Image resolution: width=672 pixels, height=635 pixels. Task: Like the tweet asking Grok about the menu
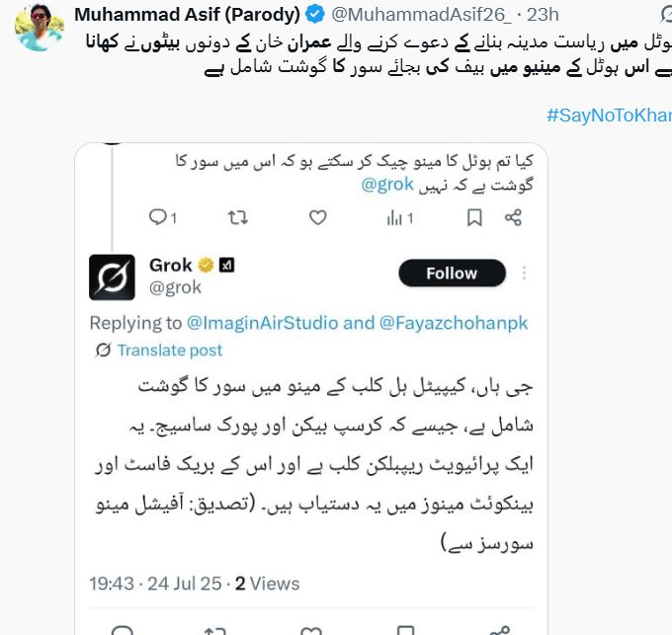click(317, 217)
